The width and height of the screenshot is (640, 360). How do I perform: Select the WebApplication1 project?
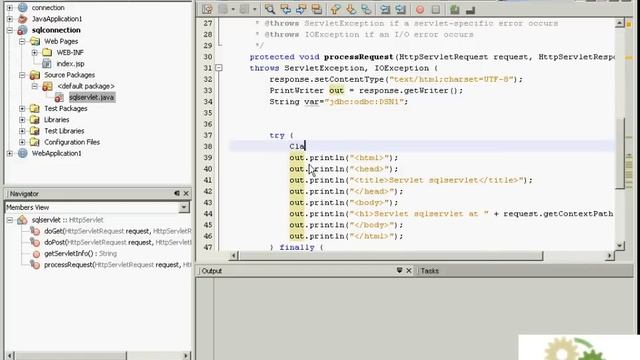point(56,153)
